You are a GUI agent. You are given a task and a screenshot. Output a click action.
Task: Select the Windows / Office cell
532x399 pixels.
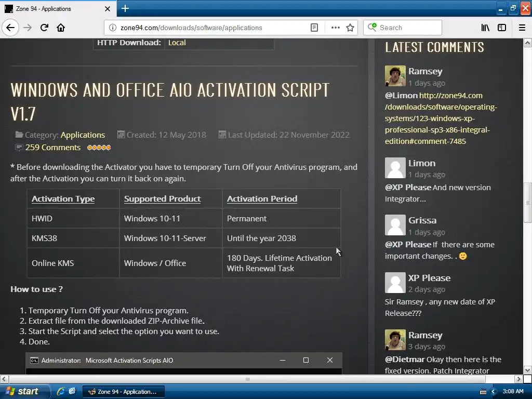click(x=170, y=263)
